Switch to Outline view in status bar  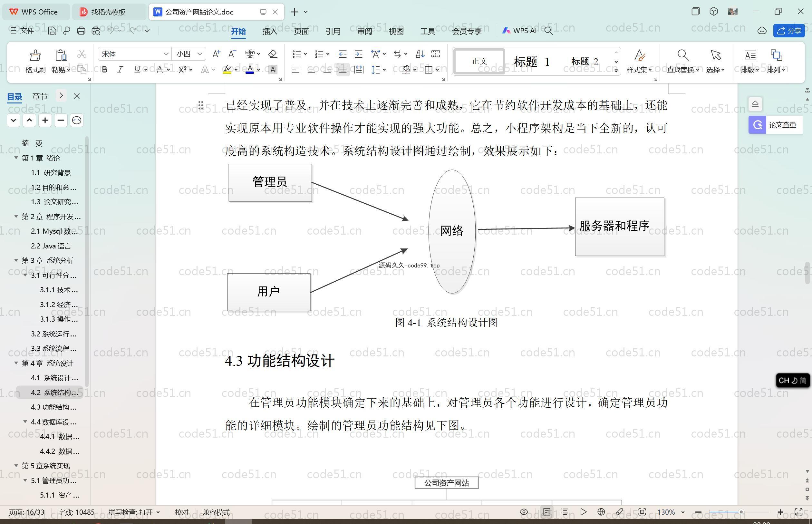565,512
